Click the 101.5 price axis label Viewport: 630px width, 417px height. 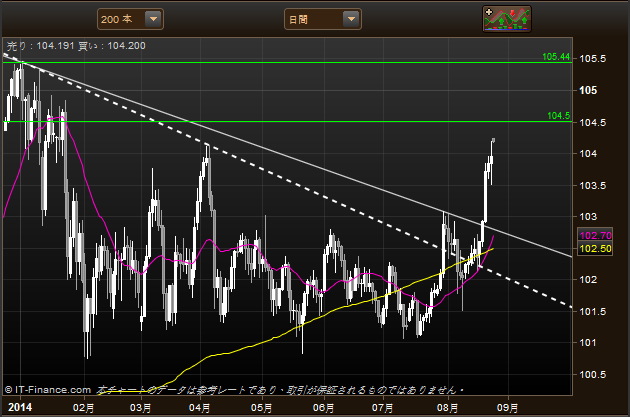pyautogui.click(x=593, y=311)
